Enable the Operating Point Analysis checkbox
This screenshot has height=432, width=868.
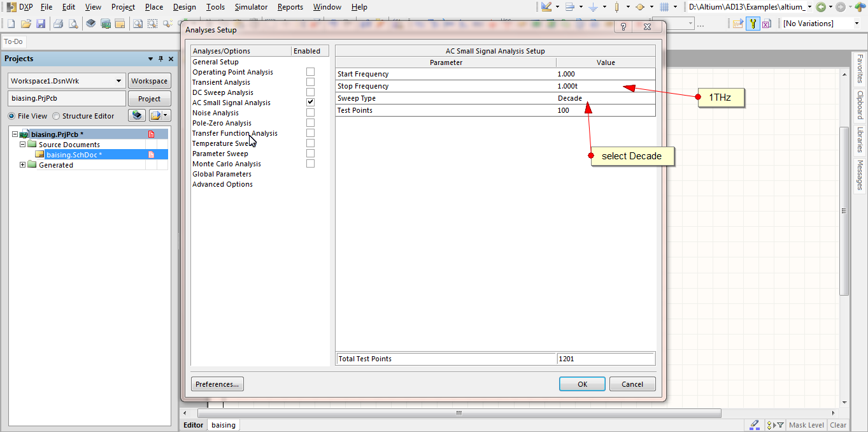coord(310,72)
